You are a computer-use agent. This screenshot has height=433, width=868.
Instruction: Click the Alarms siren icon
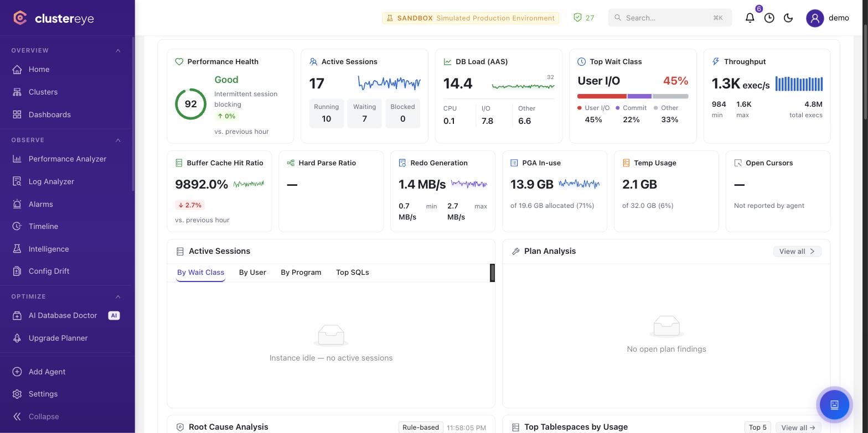pos(17,204)
